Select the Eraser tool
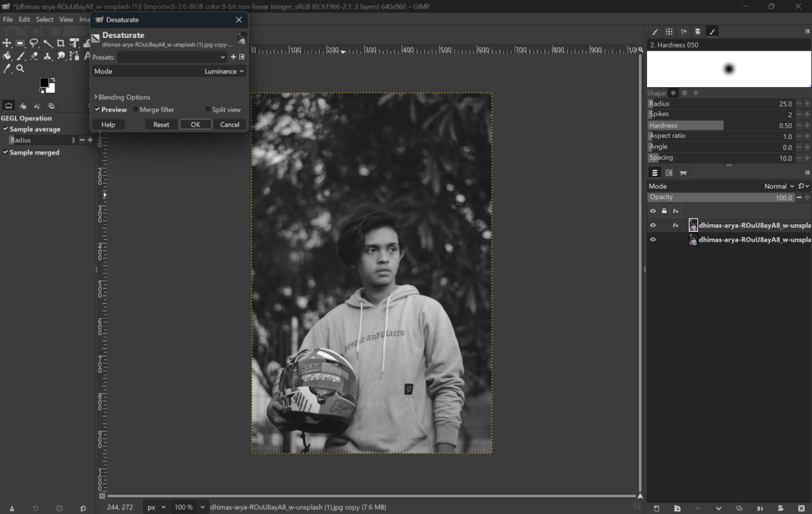The width and height of the screenshot is (812, 514). [34, 56]
